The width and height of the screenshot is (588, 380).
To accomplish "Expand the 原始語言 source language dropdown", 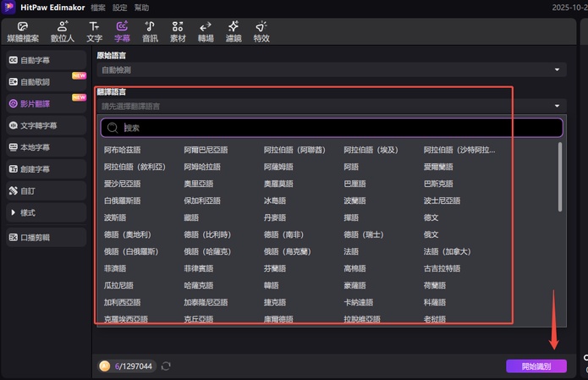I will pos(558,69).
